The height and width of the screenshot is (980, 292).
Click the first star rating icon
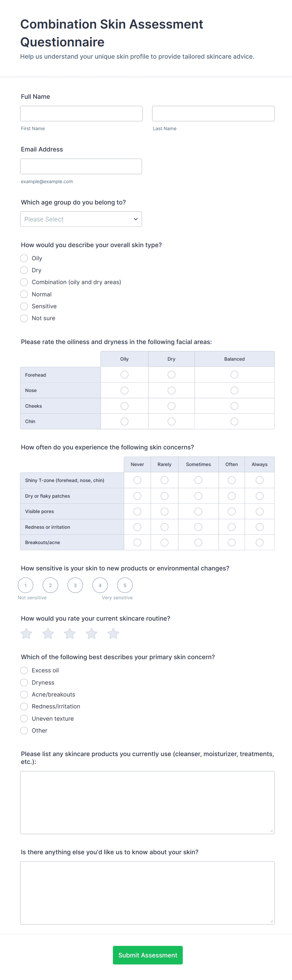click(26, 634)
